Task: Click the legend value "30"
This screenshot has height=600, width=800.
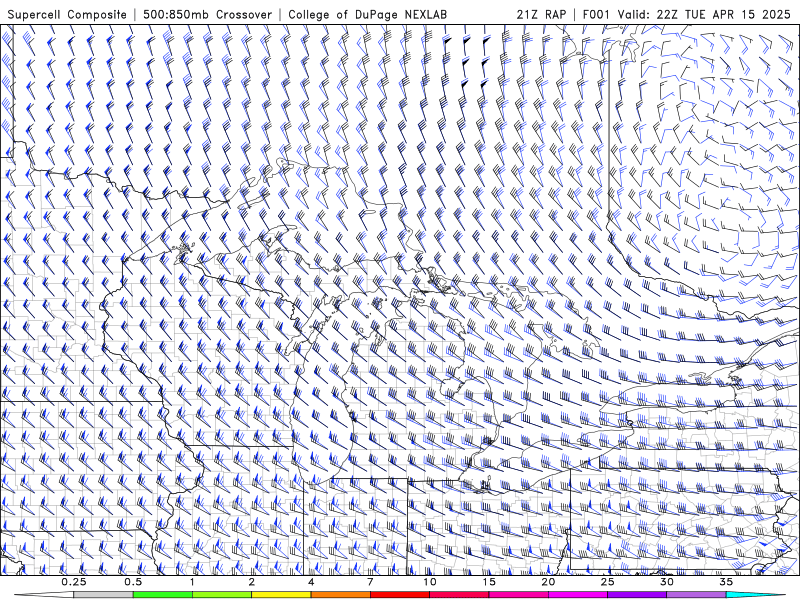Action: pyautogui.click(x=666, y=582)
